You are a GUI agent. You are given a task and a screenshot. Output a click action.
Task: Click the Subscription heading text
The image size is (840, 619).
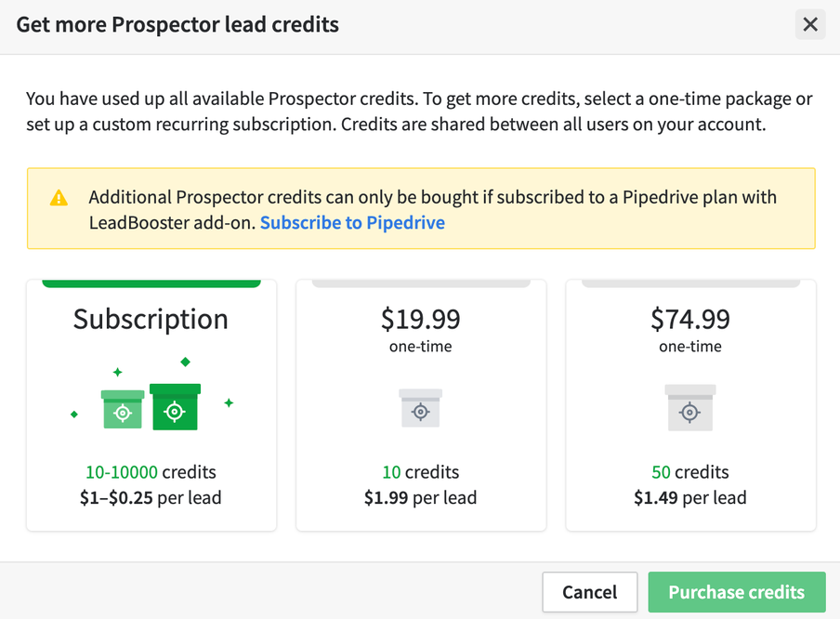click(x=151, y=320)
